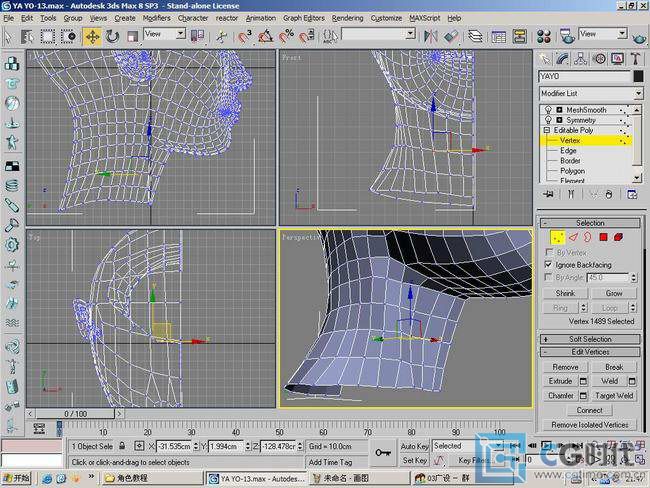
Task: Open the Utilities hammer panel icon
Action: click(636, 59)
